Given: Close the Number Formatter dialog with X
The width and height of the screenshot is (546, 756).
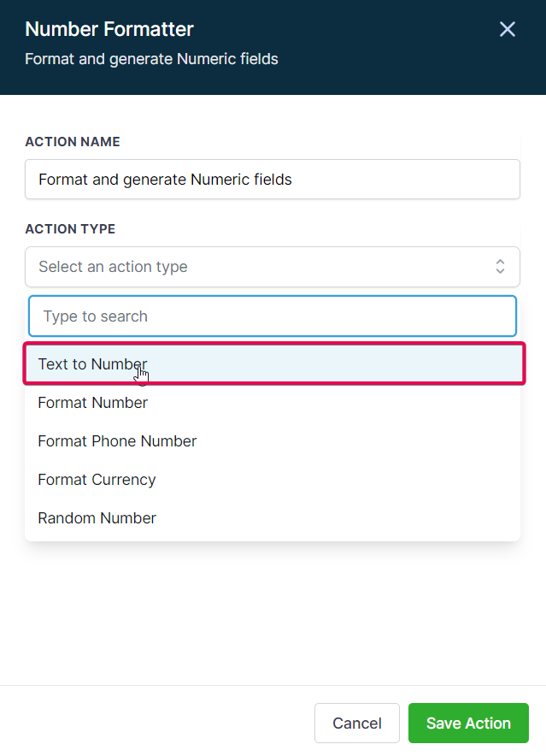Looking at the screenshot, I should (x=507, y=29).
